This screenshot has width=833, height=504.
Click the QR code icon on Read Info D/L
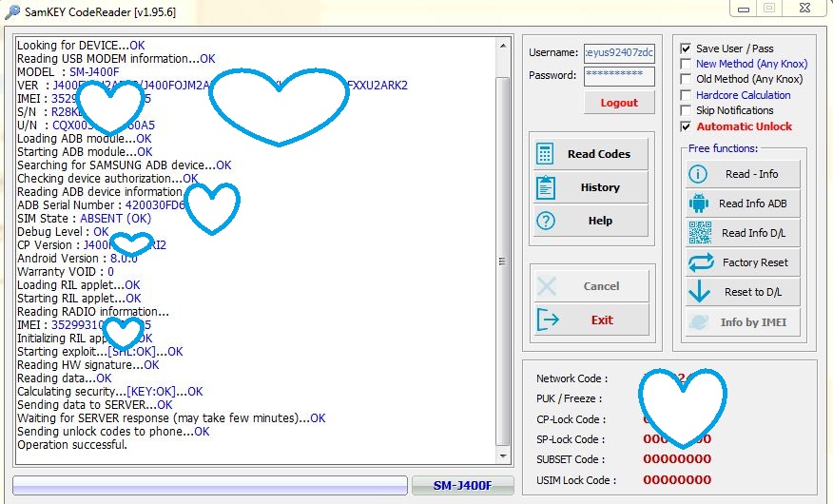[x=700, y=233]
